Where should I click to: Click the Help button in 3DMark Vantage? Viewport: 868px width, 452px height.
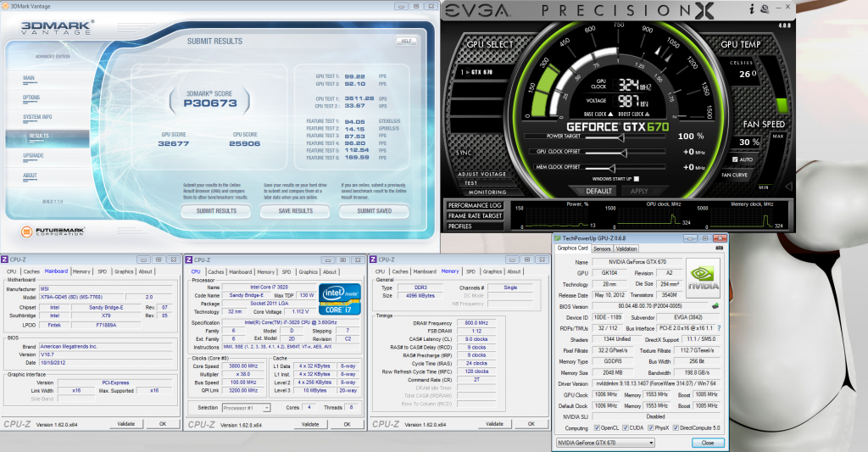[406, 41]
